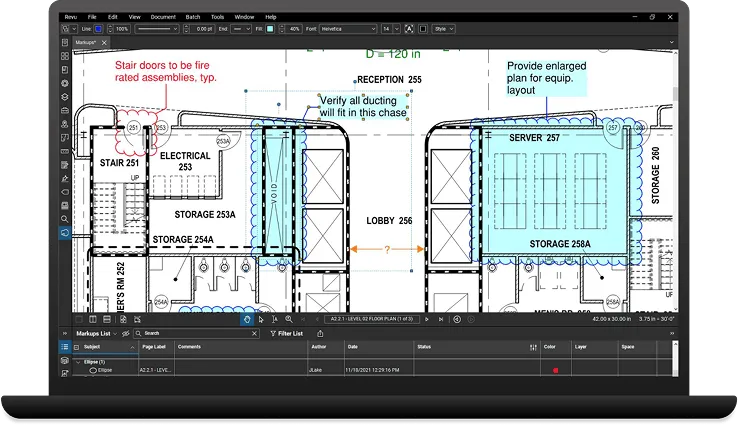738x426 pixels.
Task: Toggle the split horizontal view icon
Action: tap(107, 319)
